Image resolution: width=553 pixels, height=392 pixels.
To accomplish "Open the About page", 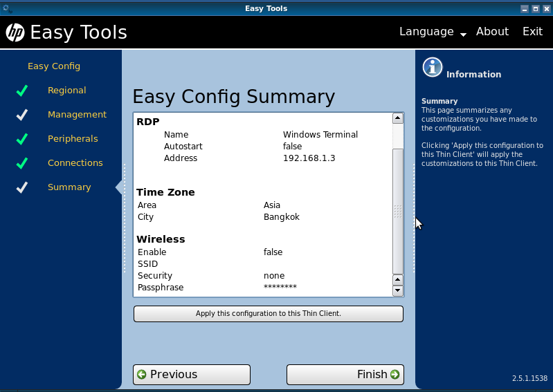I will pyautogui.click(x=492, y=31).
